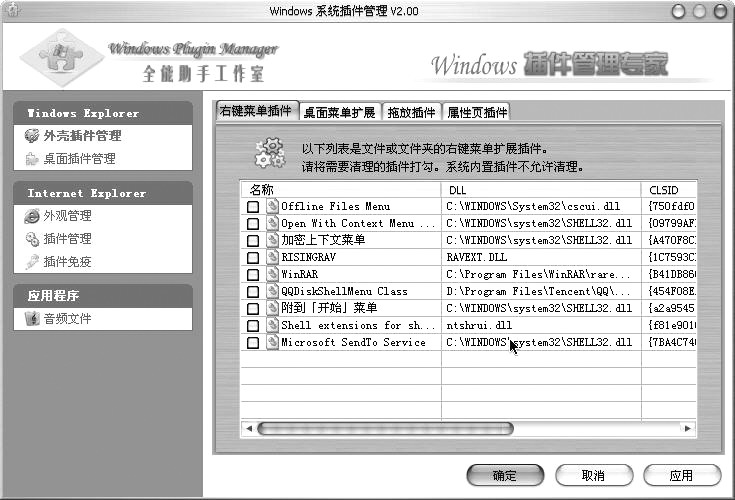This screenshot has width=735, height=500.
Task: Select the cscui.dll path cell
Action: tap(541, 206)
